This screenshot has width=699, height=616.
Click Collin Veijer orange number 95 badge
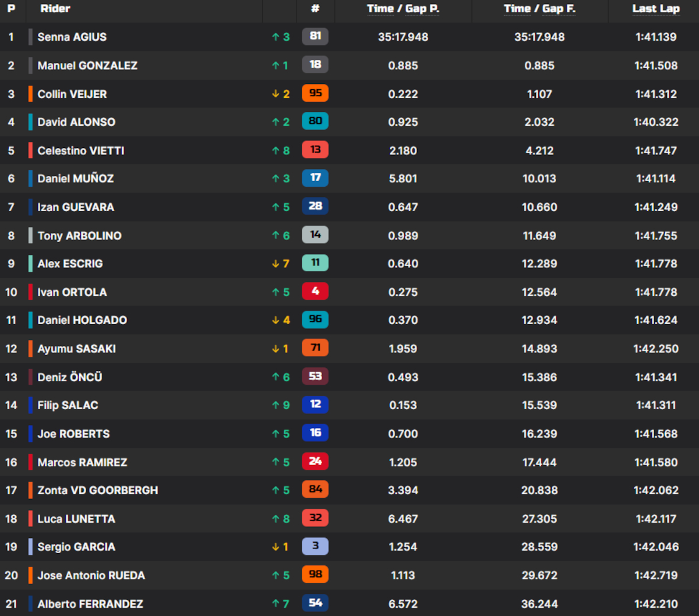pos(315,93)
